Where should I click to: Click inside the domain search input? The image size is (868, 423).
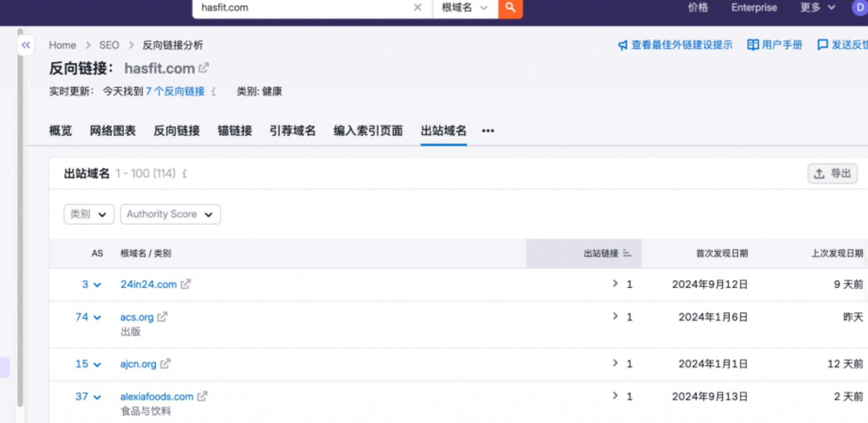[304, 8]
